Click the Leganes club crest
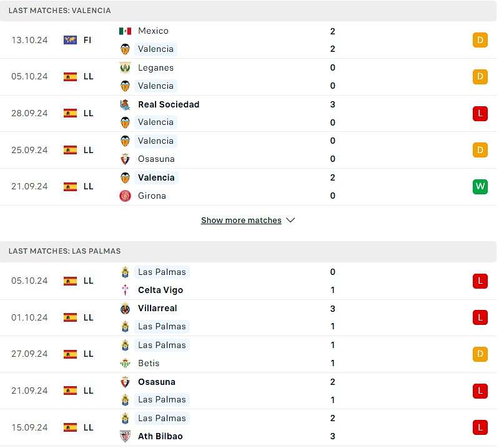Screen dimensions: 499x448 point(125,67)
